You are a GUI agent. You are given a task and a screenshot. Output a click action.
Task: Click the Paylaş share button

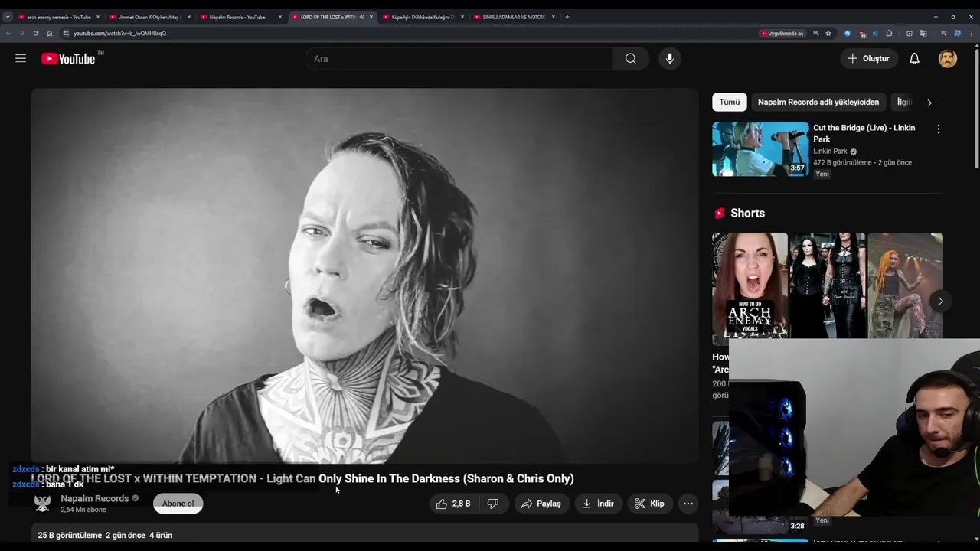click(541, 504)
